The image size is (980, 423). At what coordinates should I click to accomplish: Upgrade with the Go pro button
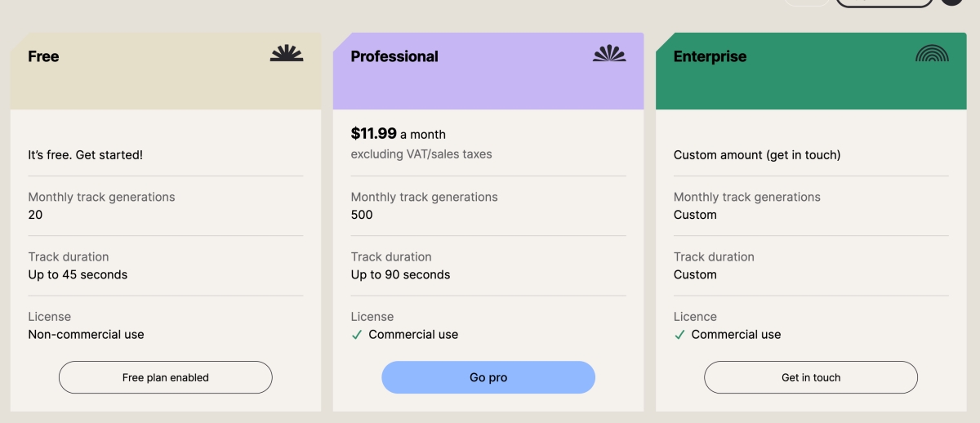[488, 377]
